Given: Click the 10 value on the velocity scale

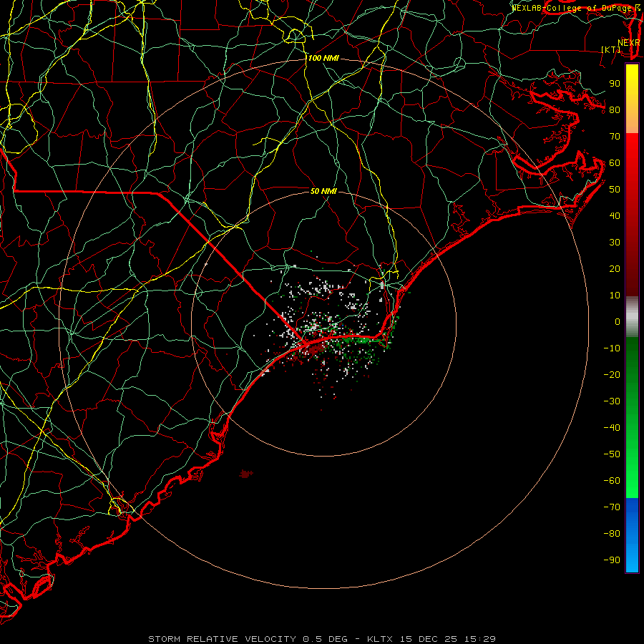Looking at the screenshot, I should pos(615,296).
